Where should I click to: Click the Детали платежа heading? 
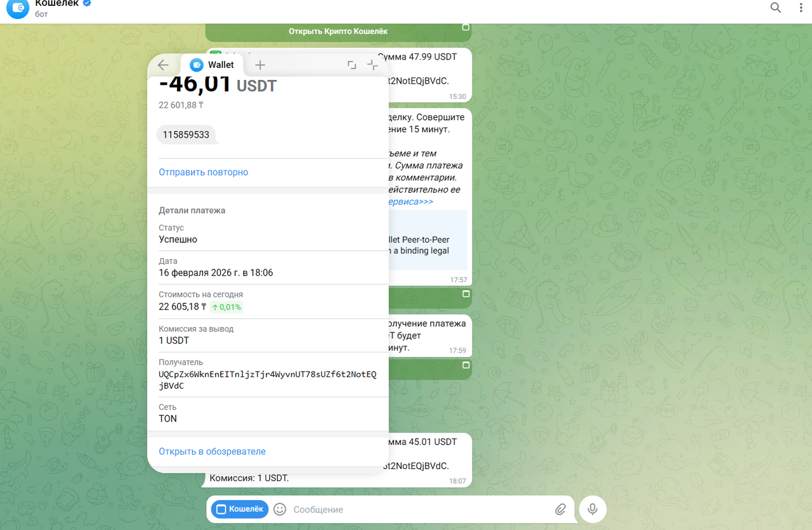(192, 210)
